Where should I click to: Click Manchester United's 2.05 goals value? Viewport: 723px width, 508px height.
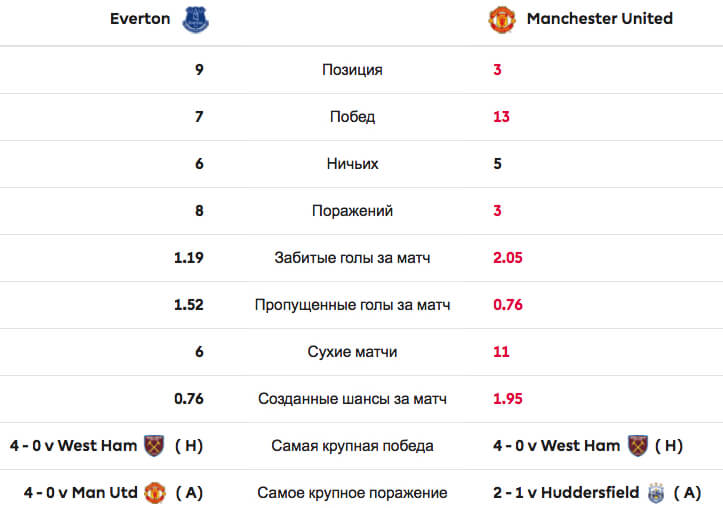(508, 258)
